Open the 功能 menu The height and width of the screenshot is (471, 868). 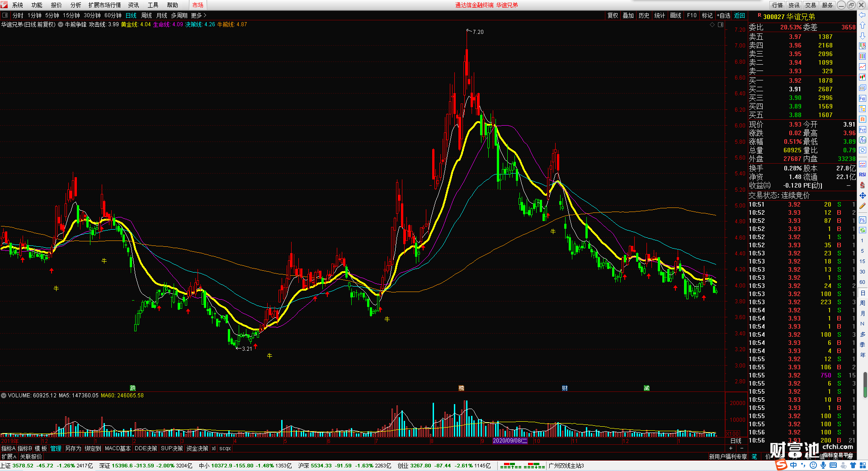(37, 5)
